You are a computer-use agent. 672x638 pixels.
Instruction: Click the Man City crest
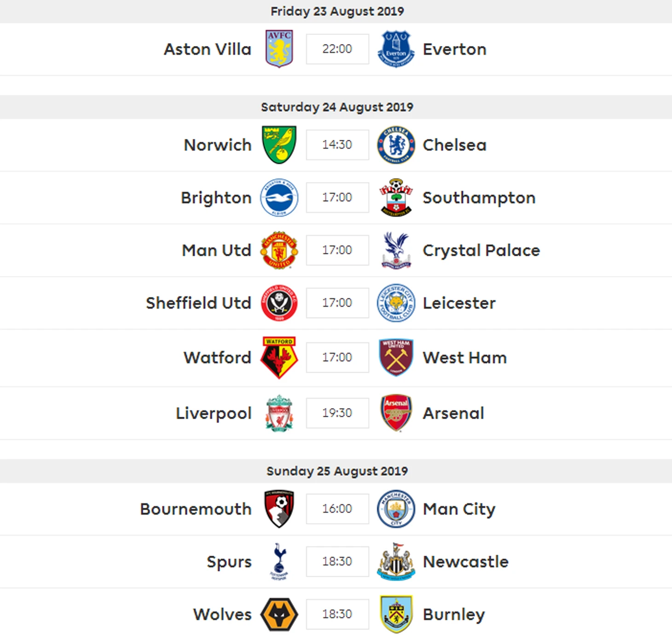pyautogui.click(x=396, y=509)
